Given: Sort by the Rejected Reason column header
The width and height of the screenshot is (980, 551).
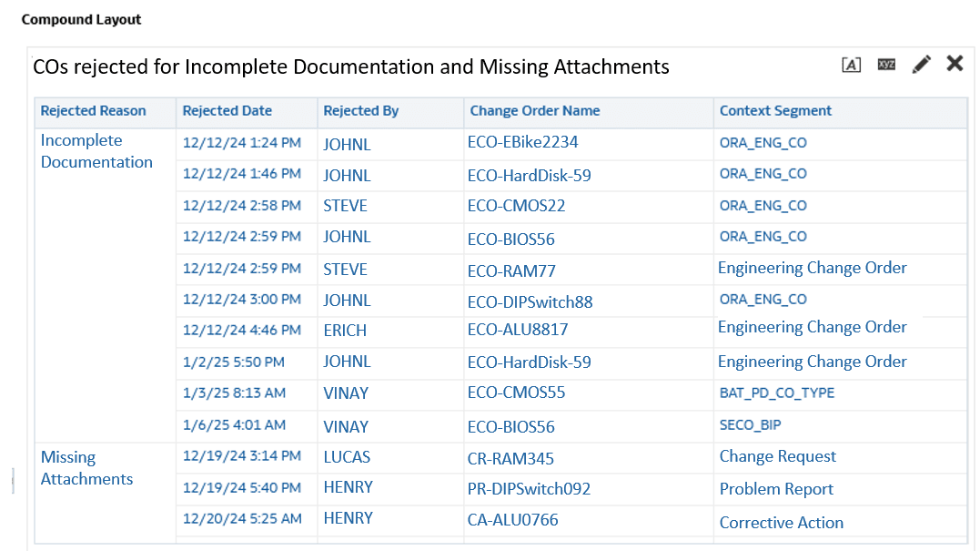Looking at the screenshot, I should [x=93, y=111].
